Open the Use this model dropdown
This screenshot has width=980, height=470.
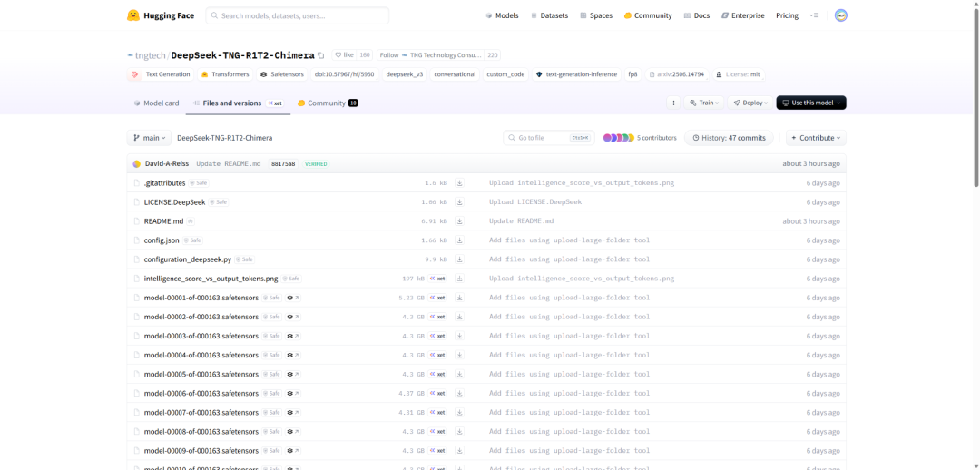coord(811,103)
